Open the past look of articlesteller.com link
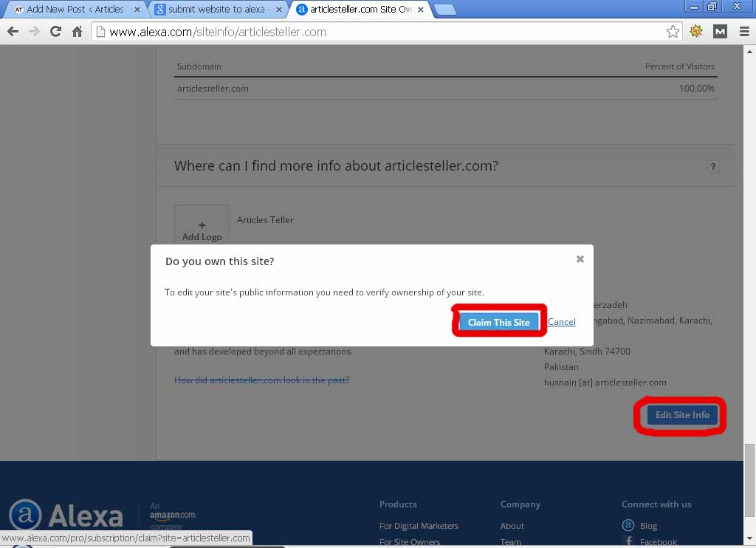Screen dimensions: 756x548 pos(262,380)
